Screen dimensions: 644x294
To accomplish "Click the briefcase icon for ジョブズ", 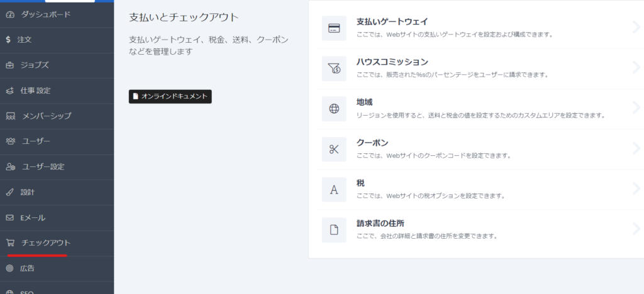I will (x=9, y=65).
